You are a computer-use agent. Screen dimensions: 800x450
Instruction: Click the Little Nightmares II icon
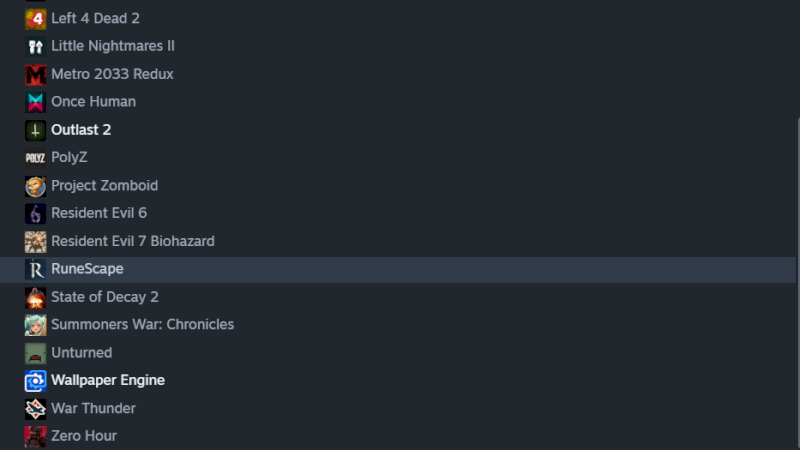[35, 46]
